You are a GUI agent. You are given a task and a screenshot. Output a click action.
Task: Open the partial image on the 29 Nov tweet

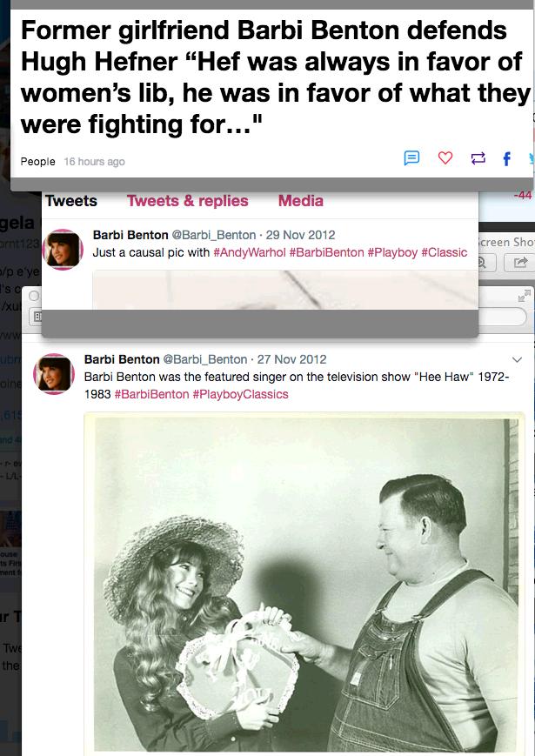[x=285, y=290]
